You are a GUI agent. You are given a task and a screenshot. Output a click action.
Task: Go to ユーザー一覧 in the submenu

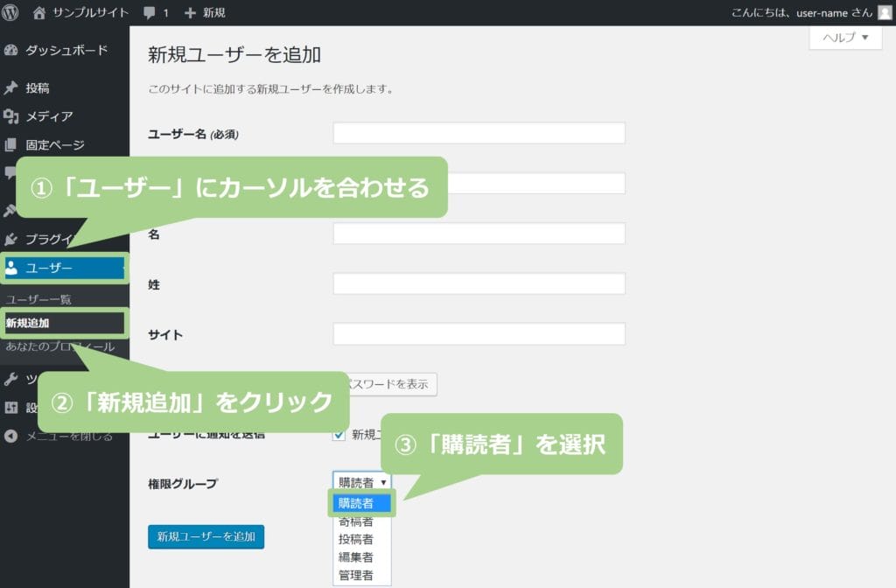pyautogui.click(x=38, y=299)
